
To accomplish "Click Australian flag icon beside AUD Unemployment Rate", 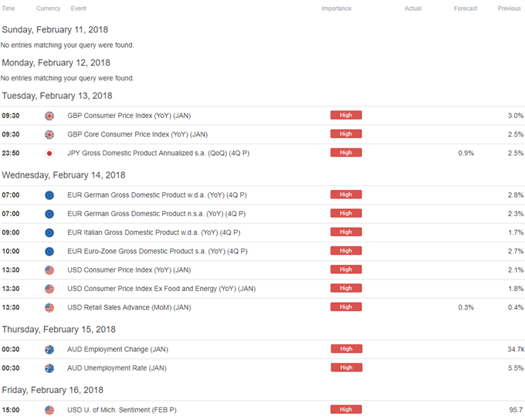I will pyautogui.click(x=49, y=368).
